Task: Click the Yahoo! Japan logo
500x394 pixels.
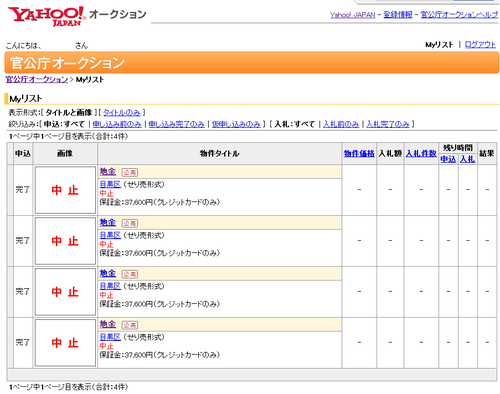Action: 47,16
